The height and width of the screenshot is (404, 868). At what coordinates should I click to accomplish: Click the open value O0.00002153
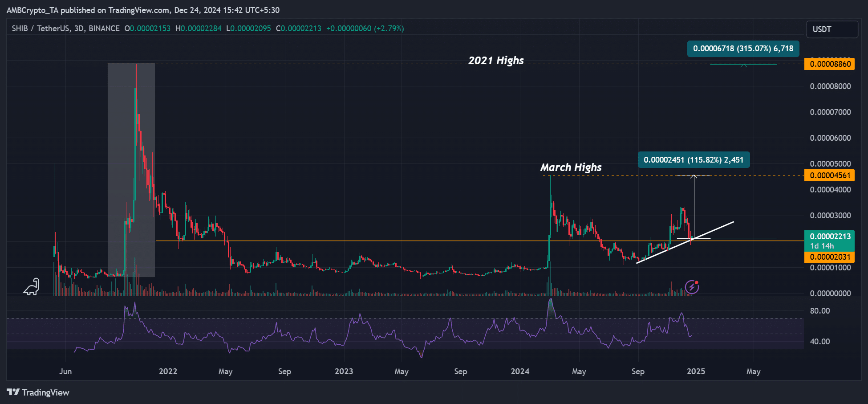pyautogui.click(x=147, y=29)
